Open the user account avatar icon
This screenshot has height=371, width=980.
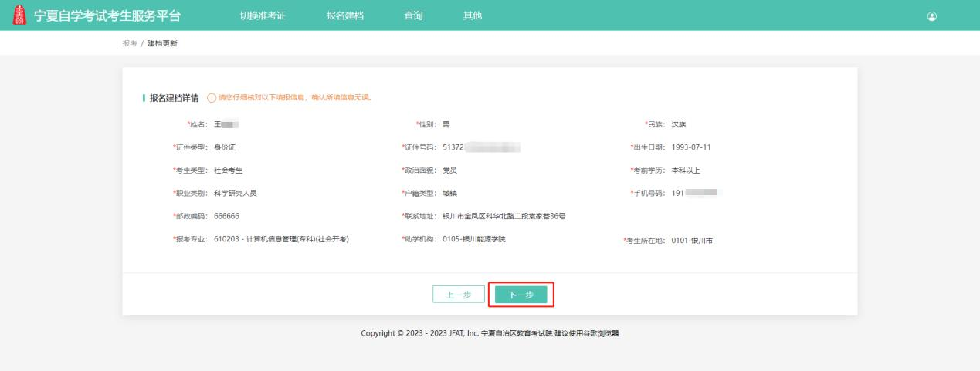pos(932,16)
